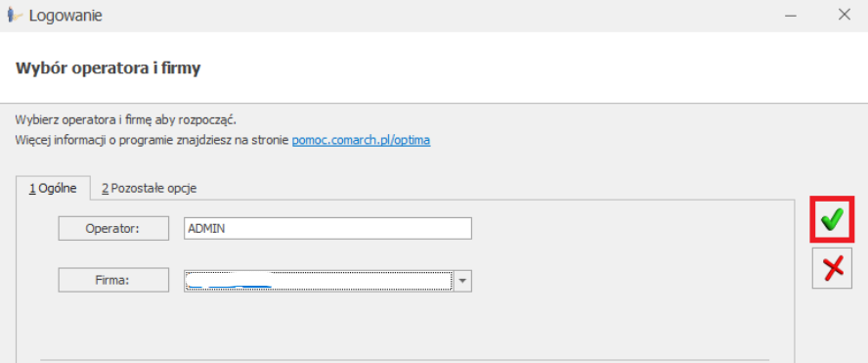Screen dimensions: 868x363
Task: Open the pomoc.comarch.pl/optima link
Action: pos(361,141)
